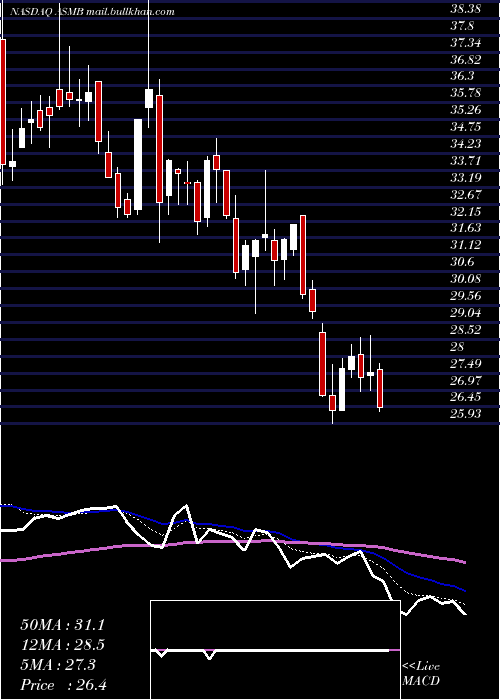Click the 33.71 price axis label
The height and width of the screenshot is (700, 500).
tap(466, 161)
